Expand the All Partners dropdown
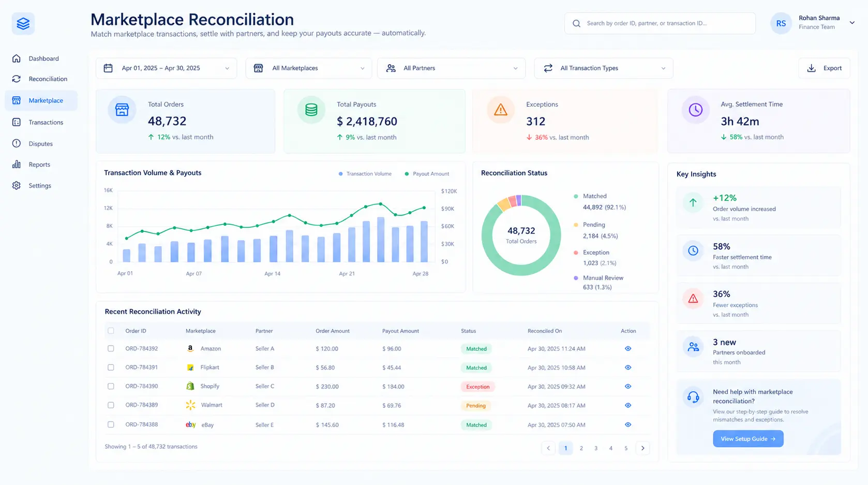868x485 pixels. [451, 68]
